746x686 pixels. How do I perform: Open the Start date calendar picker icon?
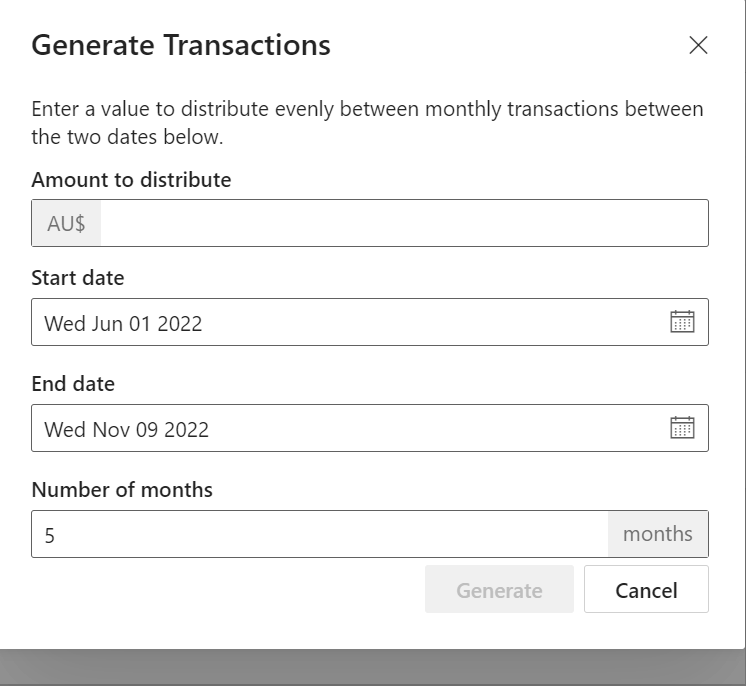(x=682, y=322)
